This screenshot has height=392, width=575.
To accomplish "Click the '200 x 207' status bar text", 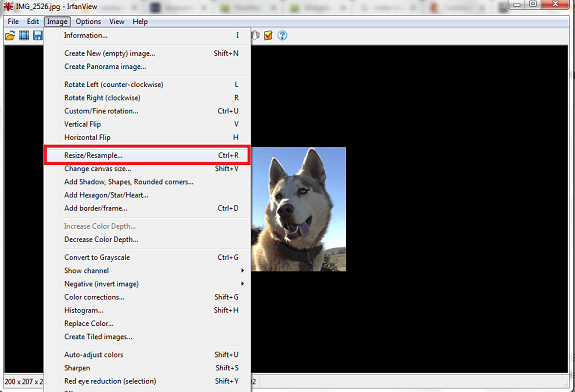I will click(x=19, y=382).
